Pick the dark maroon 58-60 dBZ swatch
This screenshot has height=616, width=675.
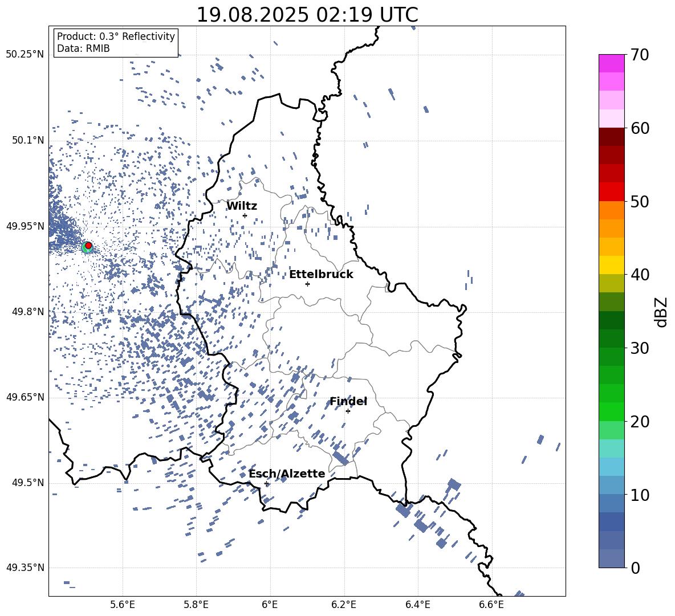(x=611, y=137)
